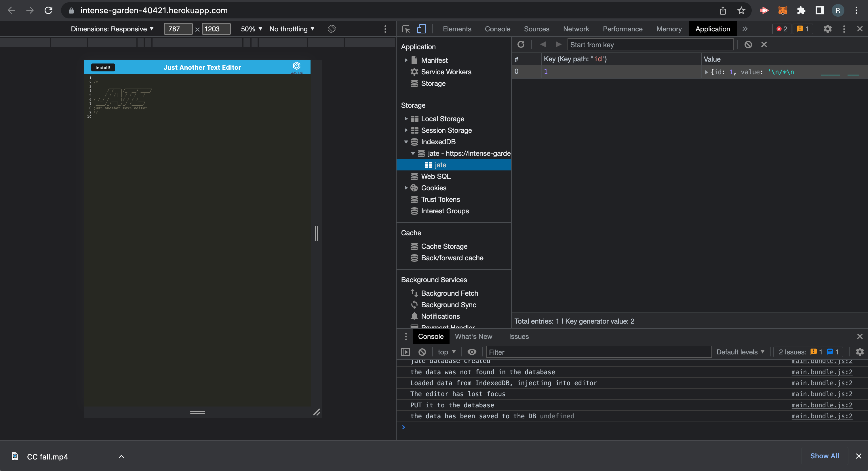Toggle the device toolbar icon
Viewport: 868px width, 471px height.
pos(421,29)
